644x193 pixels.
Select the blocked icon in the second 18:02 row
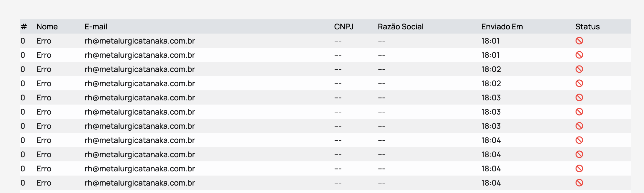point(579,83)
